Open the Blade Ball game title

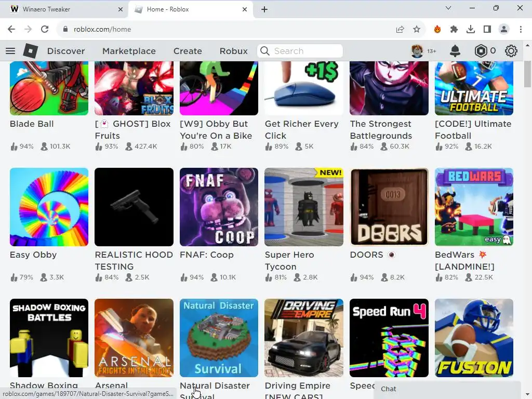pyautogui.click(x=32, y=124)
